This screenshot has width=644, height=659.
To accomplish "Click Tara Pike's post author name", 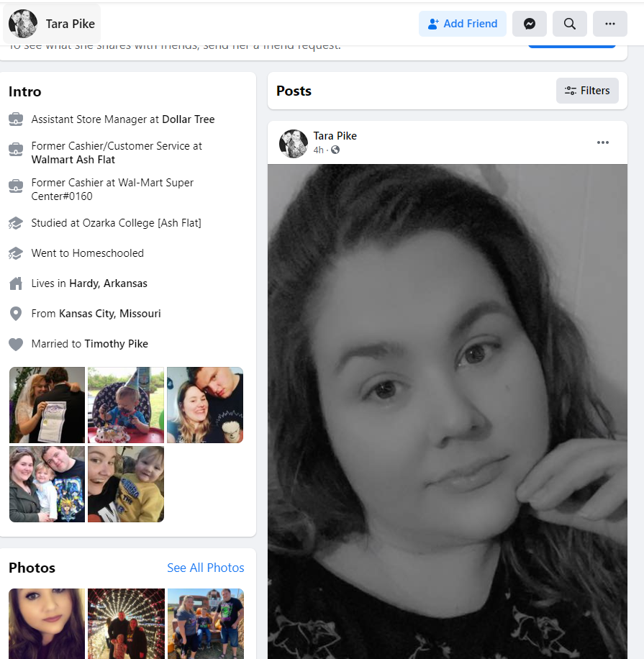I will click(x=335, y=136).
